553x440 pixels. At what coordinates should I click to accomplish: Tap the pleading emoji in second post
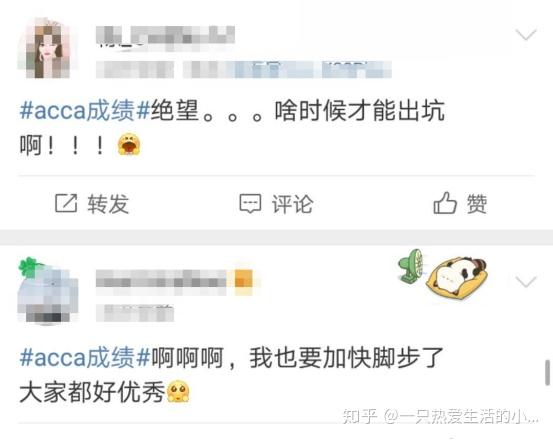coord(178,391)
